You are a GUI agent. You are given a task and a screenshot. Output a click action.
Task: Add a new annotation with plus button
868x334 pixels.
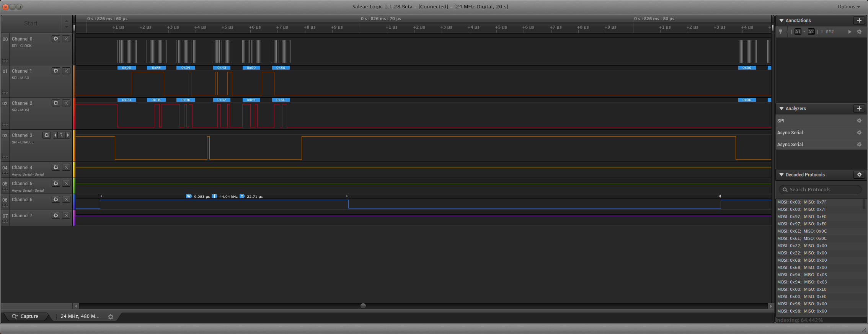pos(859,21)
